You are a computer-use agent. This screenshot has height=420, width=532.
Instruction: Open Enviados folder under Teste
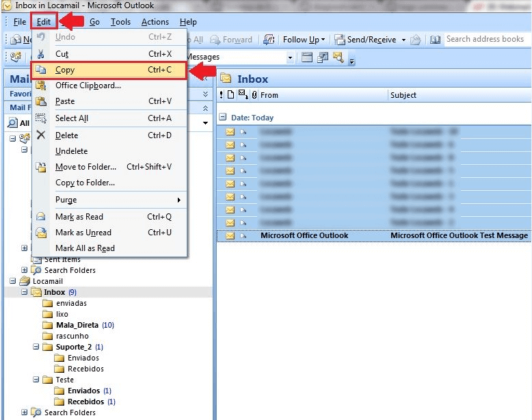(x=84, y=391)
